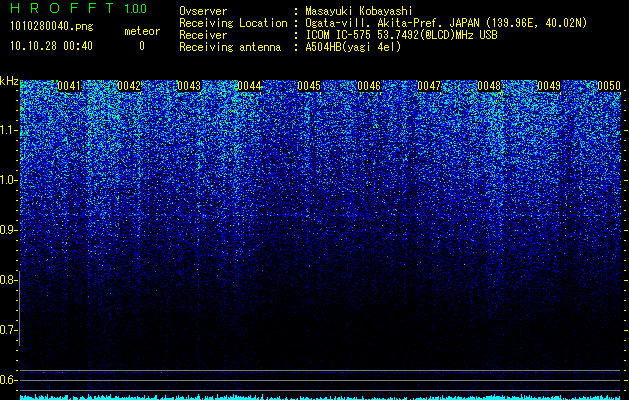Viewport: 629px width, 400px height.
Task: Click the file name 1010280040.png
Action: click(x=52, y=27)
